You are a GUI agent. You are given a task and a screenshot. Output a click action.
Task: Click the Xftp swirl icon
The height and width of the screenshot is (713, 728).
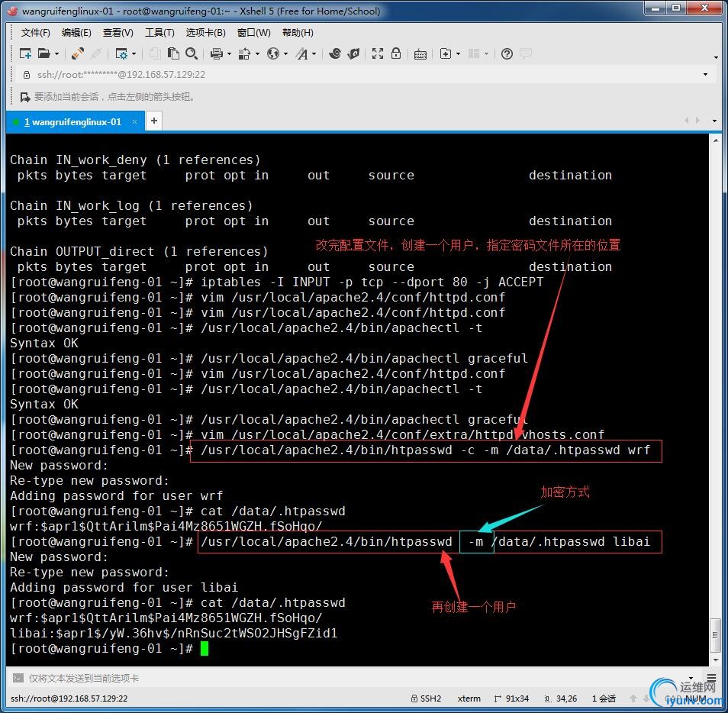click(x=335, y=54)
